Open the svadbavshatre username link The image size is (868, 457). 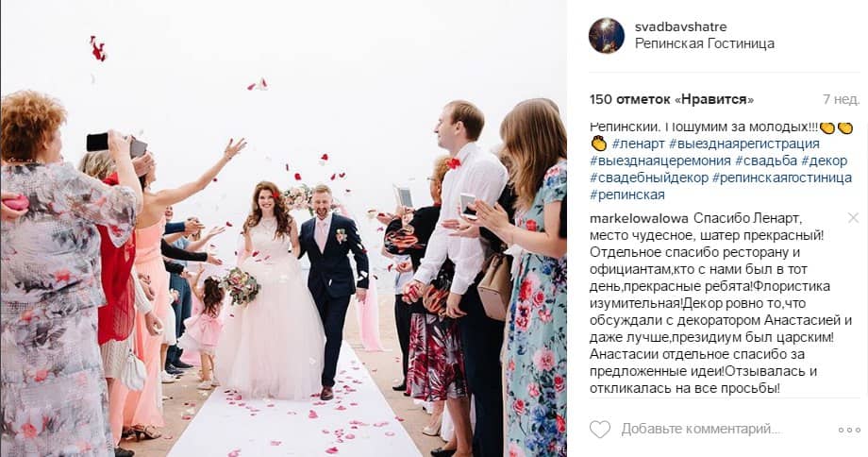tap(680, 26)
